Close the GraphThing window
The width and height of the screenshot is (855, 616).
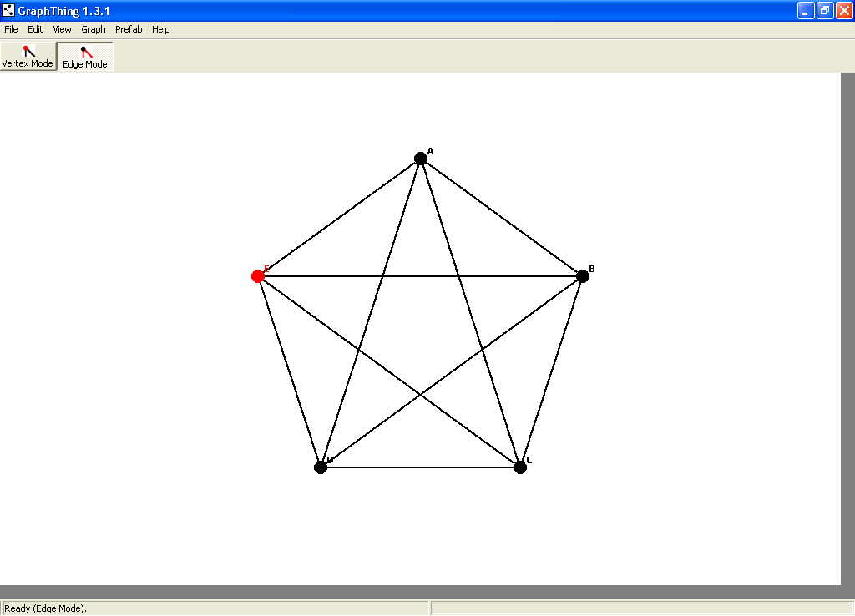[844, 11]
